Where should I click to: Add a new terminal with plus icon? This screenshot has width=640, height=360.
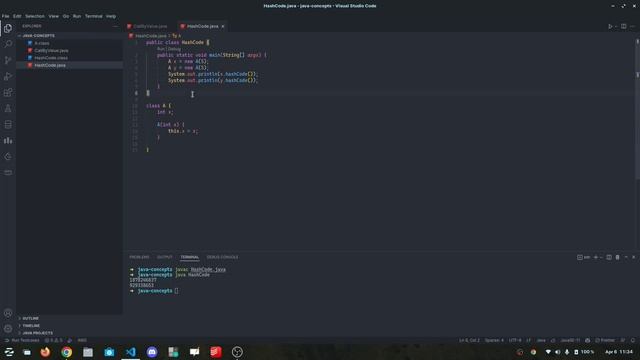596,257
